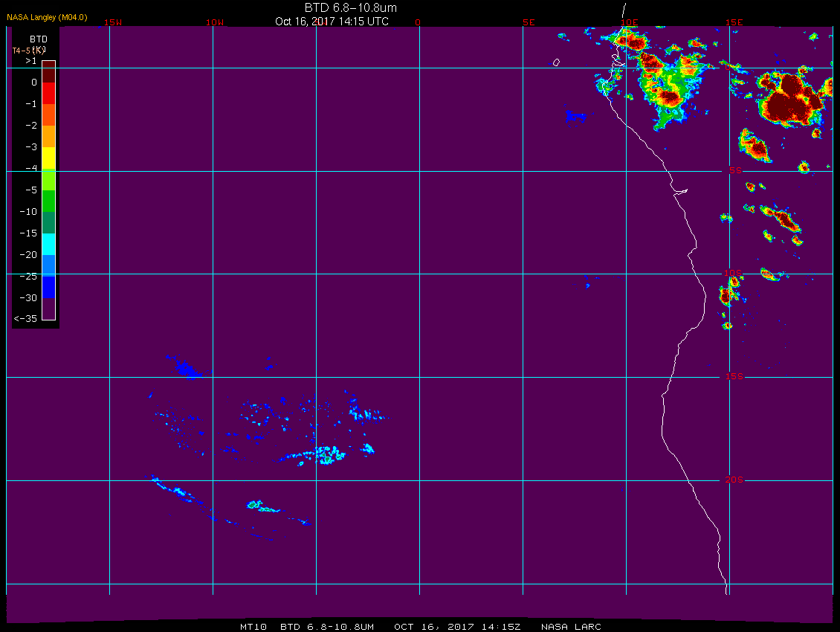Click the 'BTD' legend heading
Viewport: 840px width, 632px height.
tap(39, 39)
